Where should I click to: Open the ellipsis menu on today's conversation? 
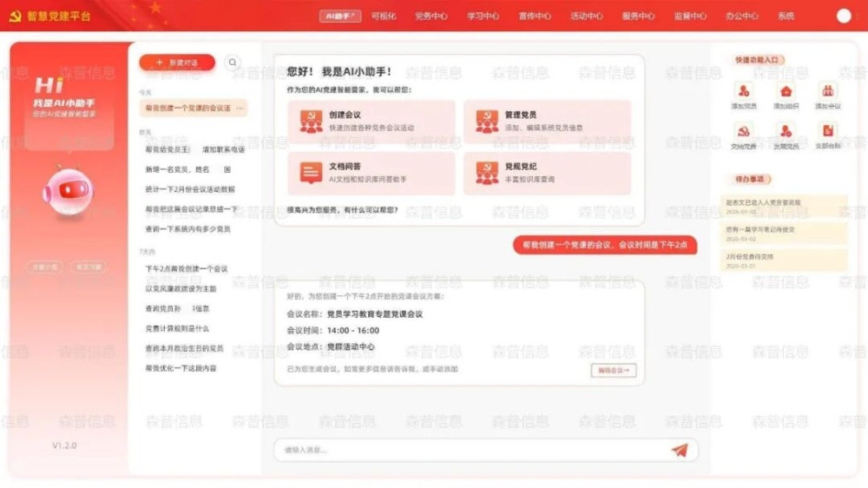coord(240,109)
